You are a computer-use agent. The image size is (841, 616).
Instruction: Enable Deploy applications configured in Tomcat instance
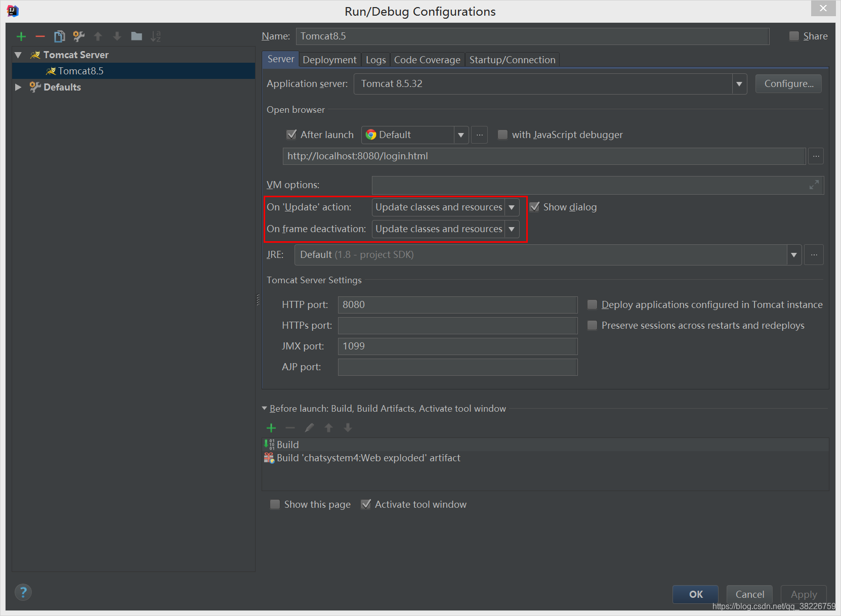click(x=592, y=304)
